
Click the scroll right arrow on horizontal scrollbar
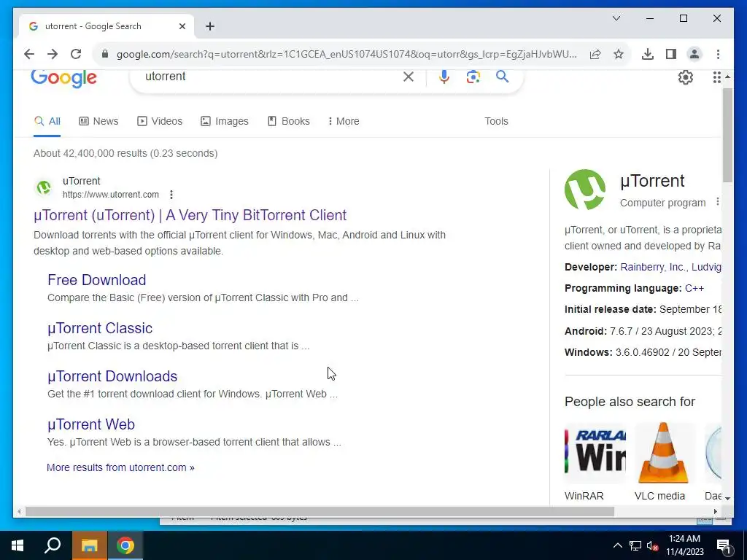coord(716,512)
